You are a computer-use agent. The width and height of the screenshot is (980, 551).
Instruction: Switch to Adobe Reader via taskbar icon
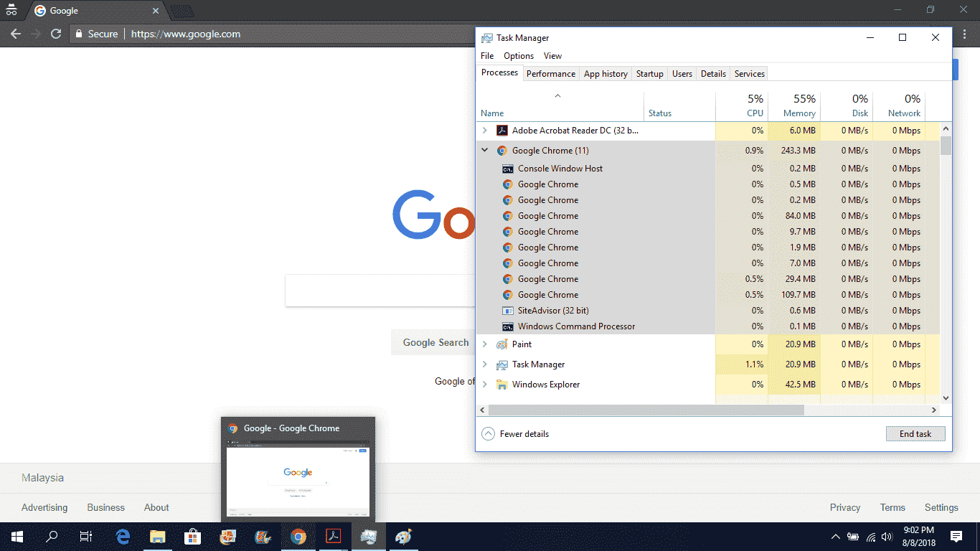click(x=334, y=537)
